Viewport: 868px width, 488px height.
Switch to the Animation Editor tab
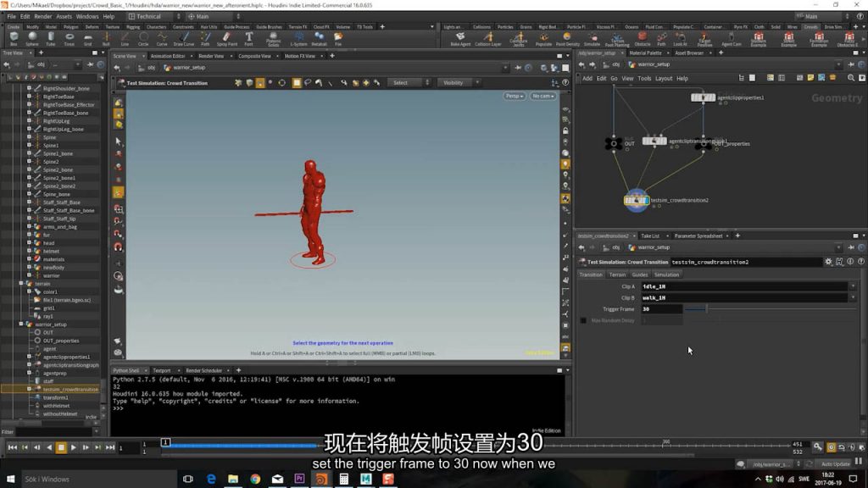pyautogui.click(x=167, y=56)
